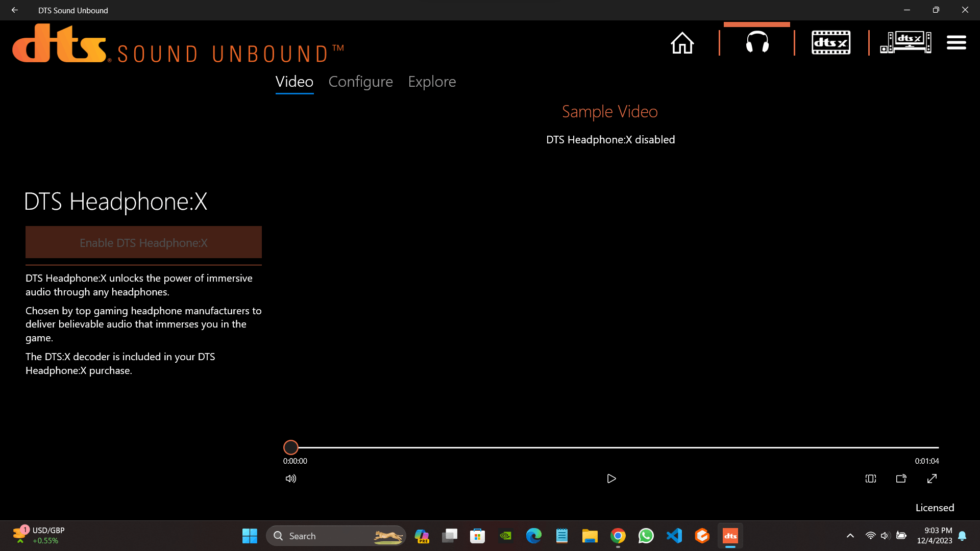Click the taskbar Search box
This screenshot has width=980, height=551.
336,536
